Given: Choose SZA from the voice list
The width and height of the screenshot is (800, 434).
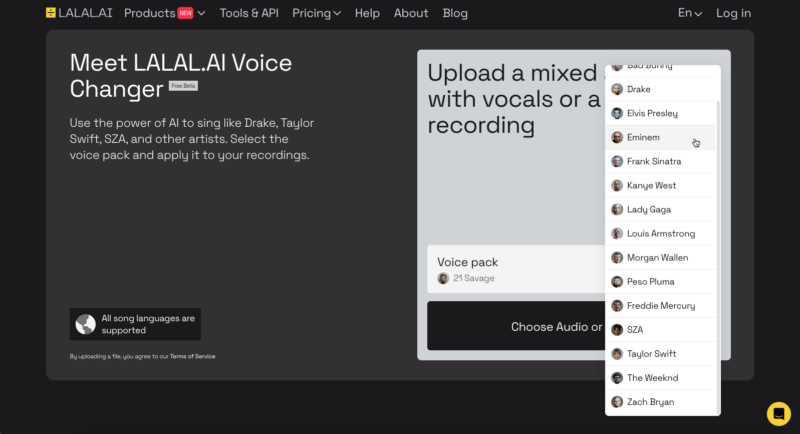Looking at the screenshot, I should tap(661, 329).
